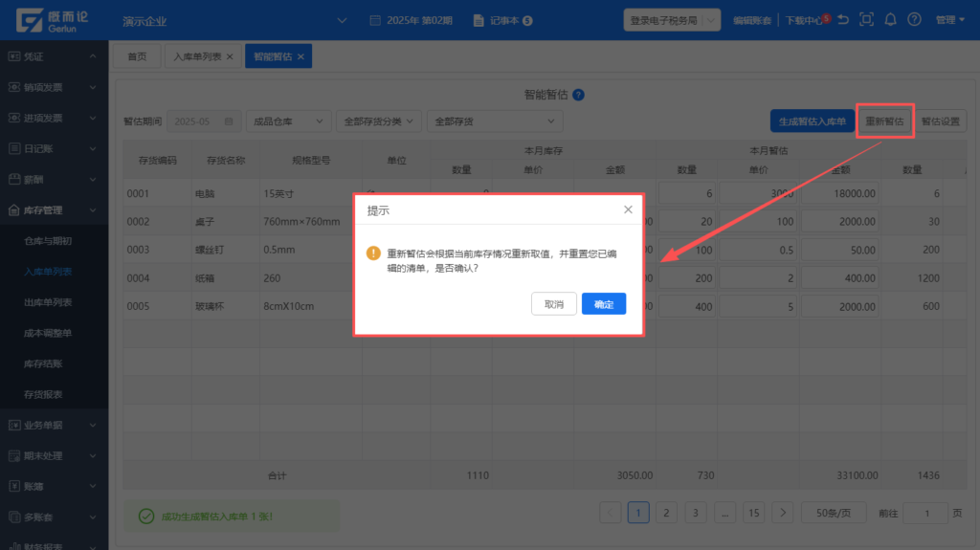Open the 全部存货分类 category dropdown
This screenshot has width=980, height=550.
(379, 121)
